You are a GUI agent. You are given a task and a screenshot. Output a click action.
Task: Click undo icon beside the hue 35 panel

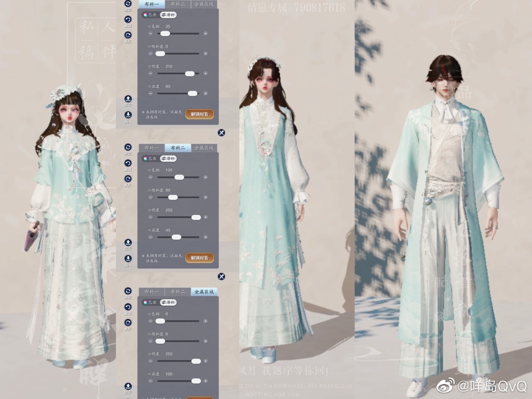[128, 20]
